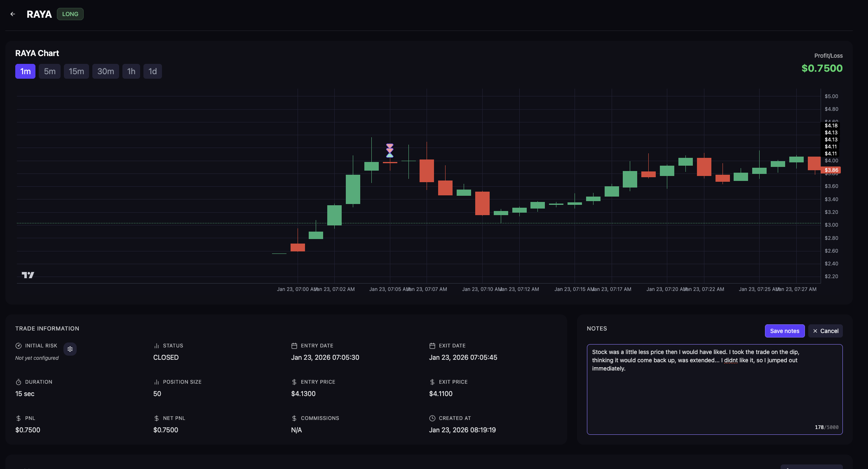Select the 30m timeframe

[x=106, y=71]
